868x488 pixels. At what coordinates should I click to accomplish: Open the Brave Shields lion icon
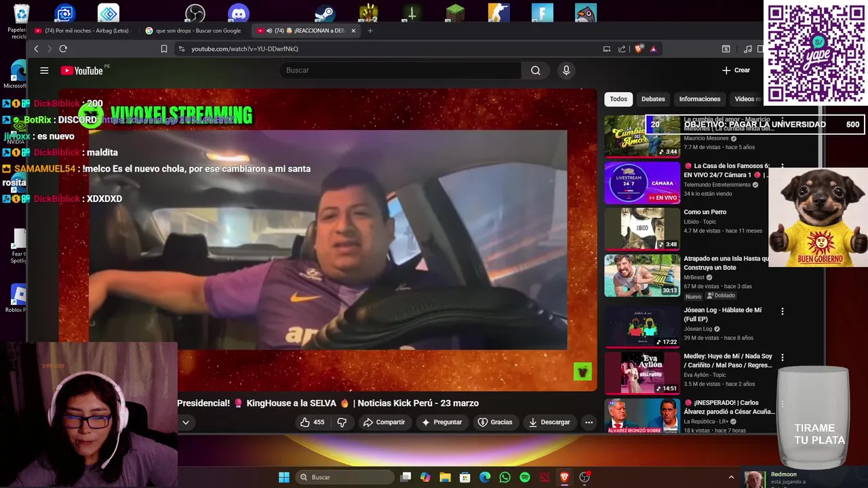pyautogui.click(x=638, y=49)
